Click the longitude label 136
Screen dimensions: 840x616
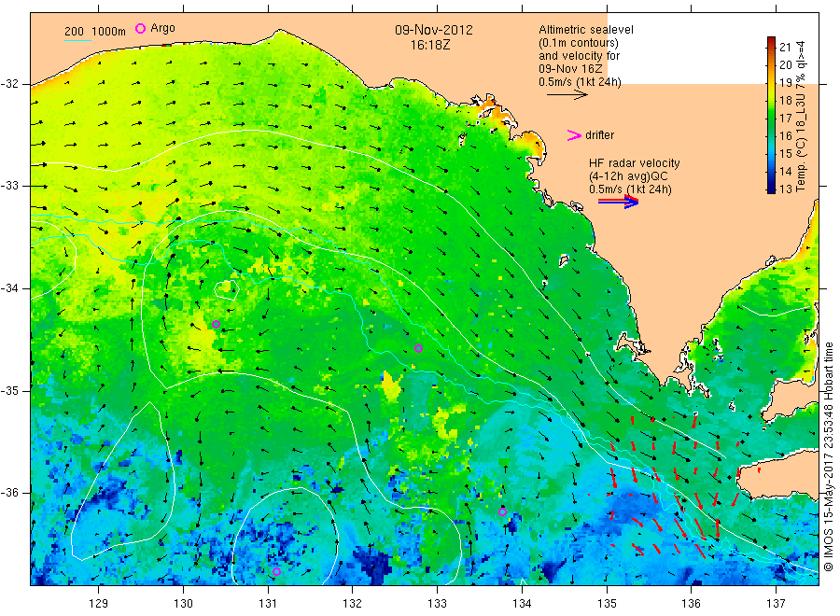(691, 604)
